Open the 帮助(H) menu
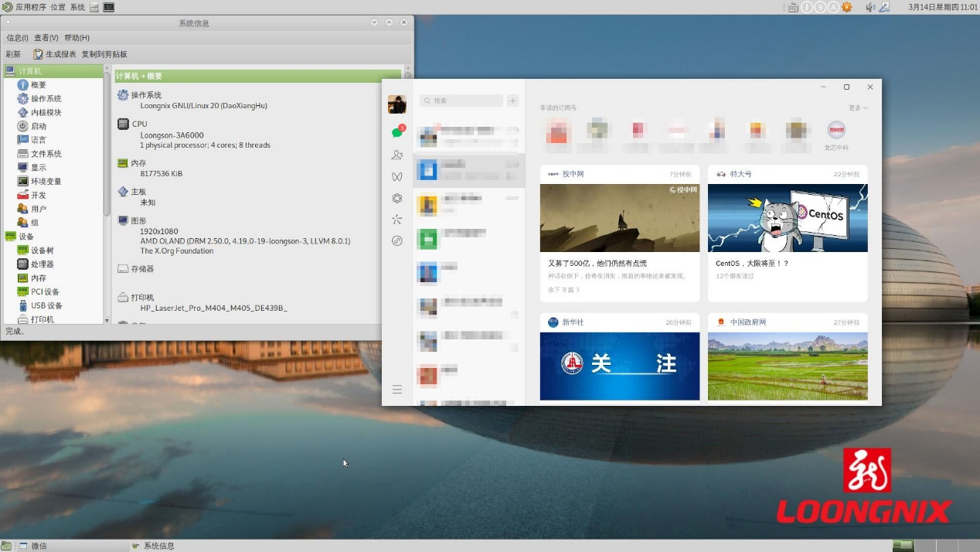Viewport: 980px width, 552px height. pyautogui.click(x=77, y=38)
